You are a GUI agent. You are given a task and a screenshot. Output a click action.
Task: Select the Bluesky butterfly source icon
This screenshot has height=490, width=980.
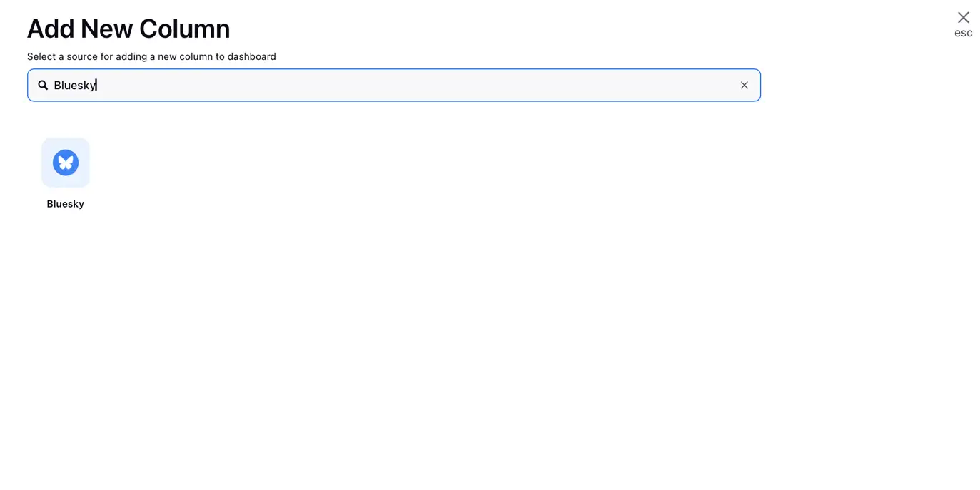coord(66,163)
